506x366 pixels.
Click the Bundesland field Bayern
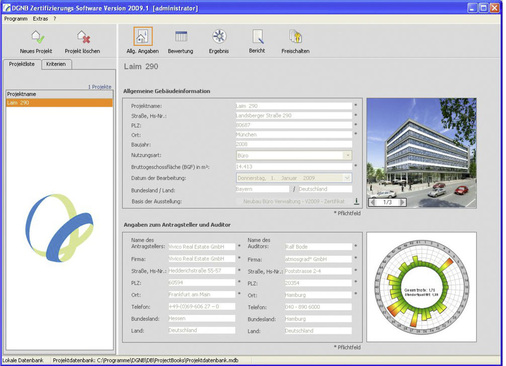[262, 189]
